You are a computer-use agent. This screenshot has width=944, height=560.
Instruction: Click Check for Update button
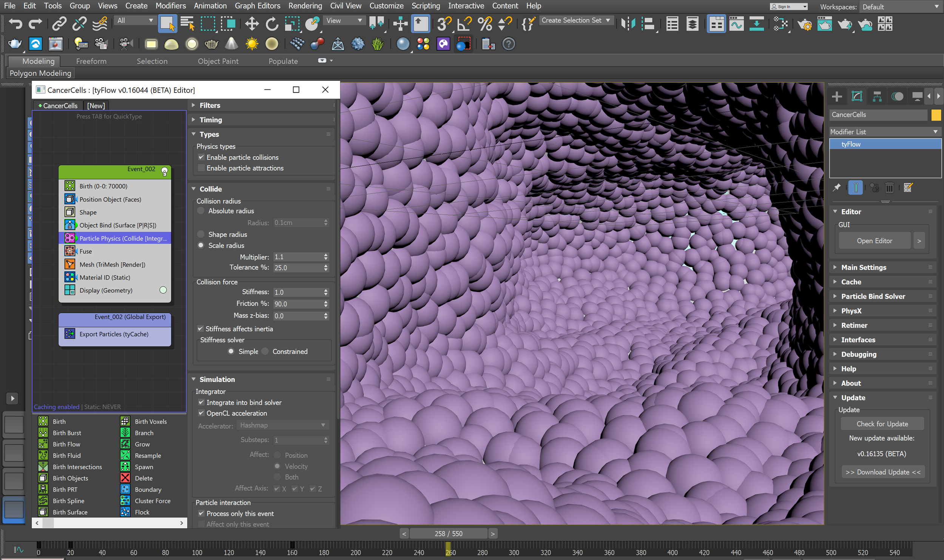882,424
